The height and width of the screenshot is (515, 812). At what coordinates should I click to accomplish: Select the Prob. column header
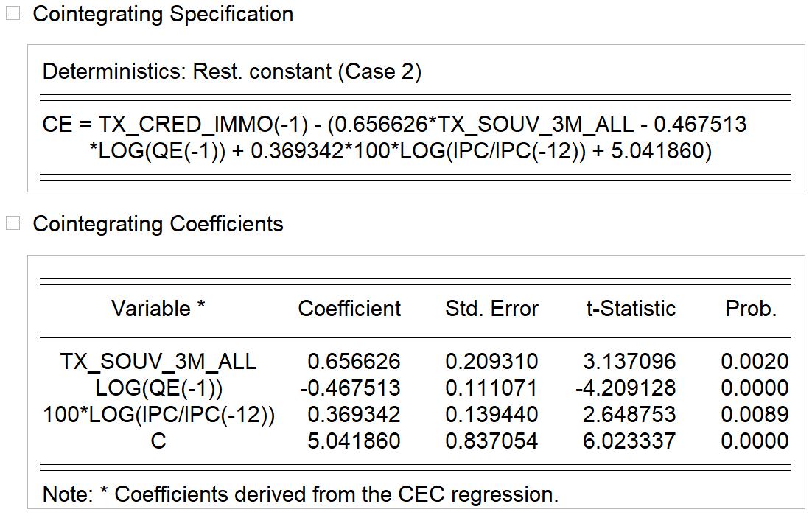tap(751, 309)
